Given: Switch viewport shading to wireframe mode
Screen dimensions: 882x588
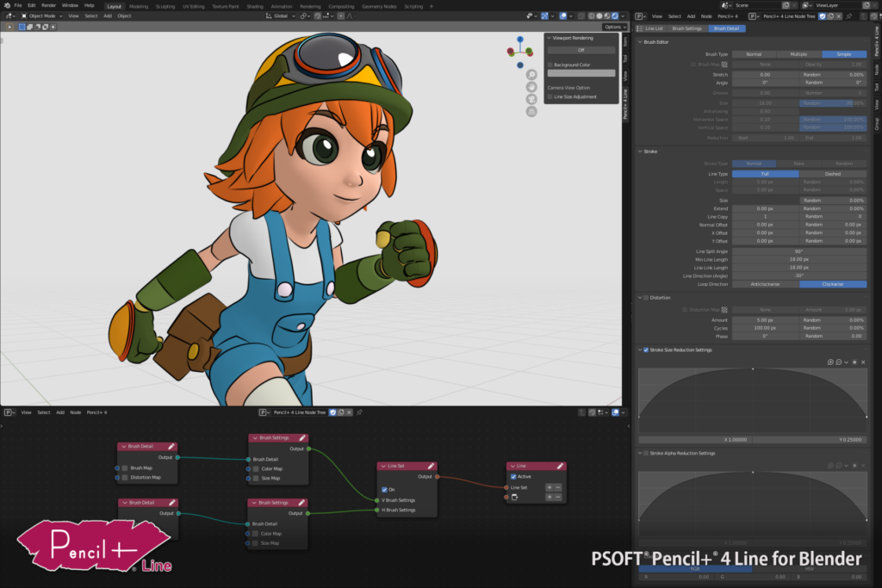Looking at the screenshot, I should click(591, 15).
